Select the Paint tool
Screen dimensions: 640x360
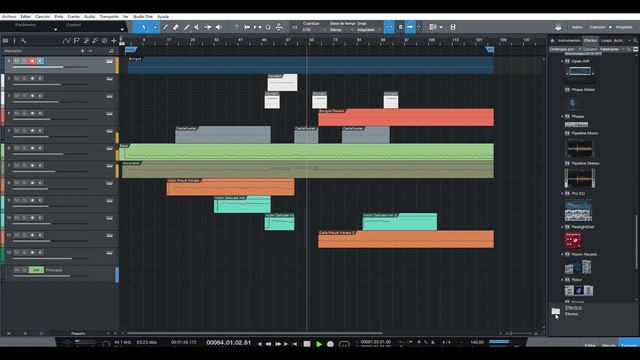coord(187,27)
